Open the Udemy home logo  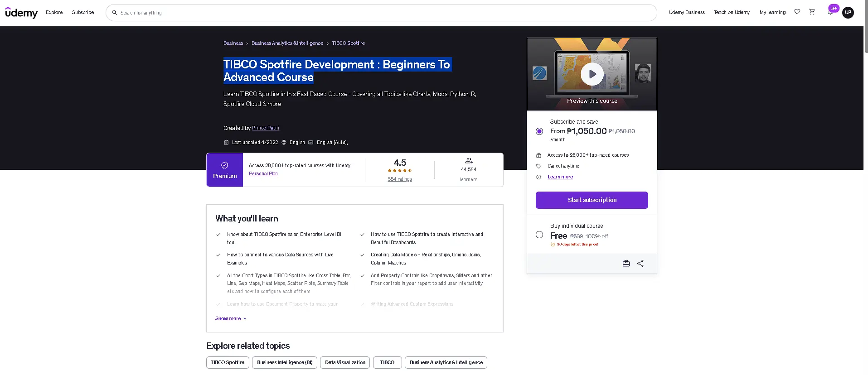[x=21, y=13]
